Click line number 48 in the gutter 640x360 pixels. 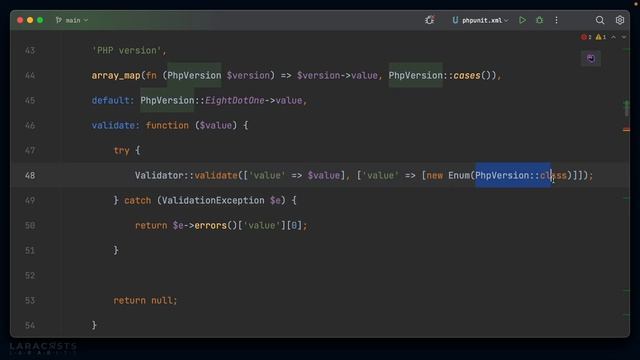30,176
